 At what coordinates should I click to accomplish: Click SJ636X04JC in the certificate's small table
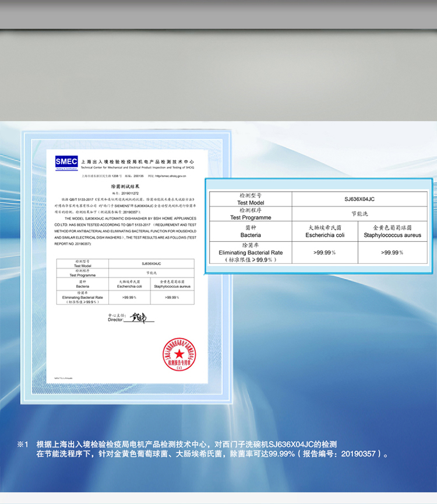point(151,263)
